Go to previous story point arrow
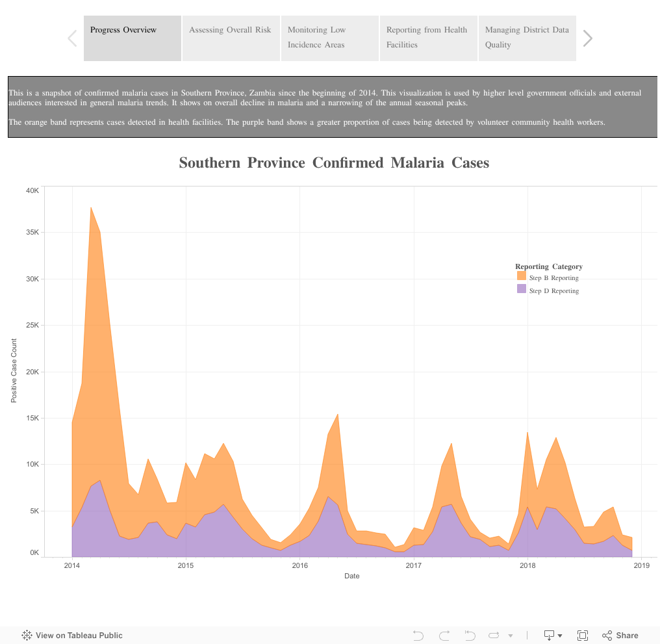Screen dimensions: 660x644 coord(72,38)
